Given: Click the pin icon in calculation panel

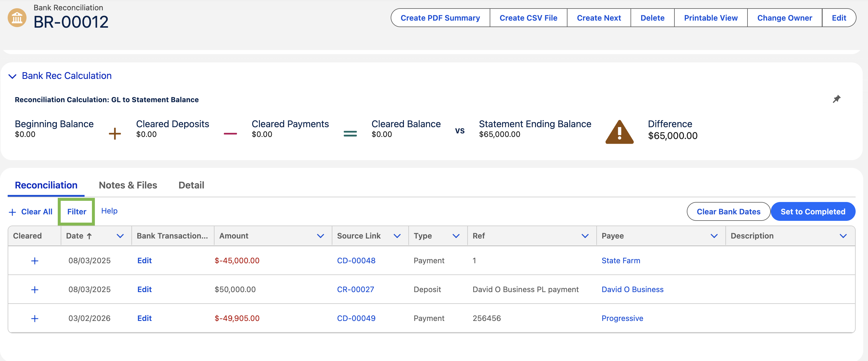Looking at the screenshot, I should 836,99.
